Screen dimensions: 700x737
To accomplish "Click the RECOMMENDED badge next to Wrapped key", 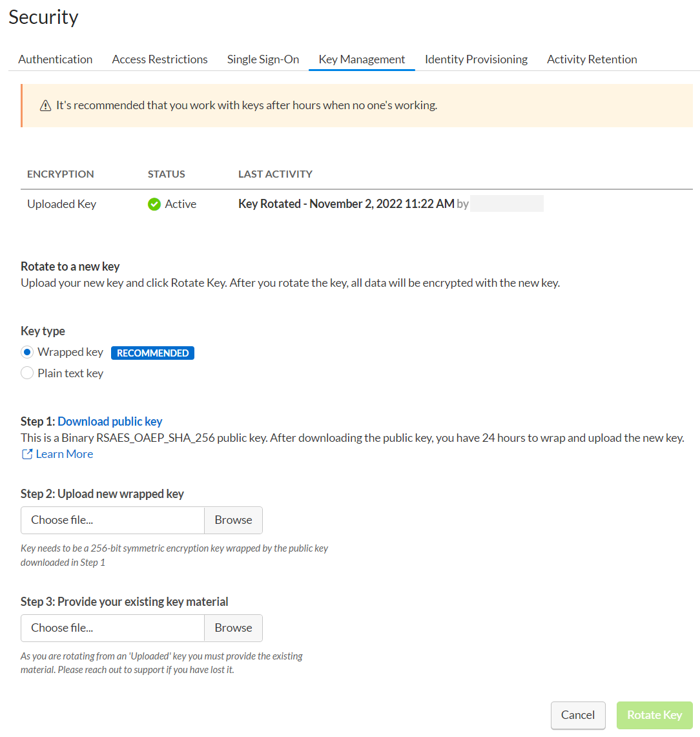I will (152, 353).
